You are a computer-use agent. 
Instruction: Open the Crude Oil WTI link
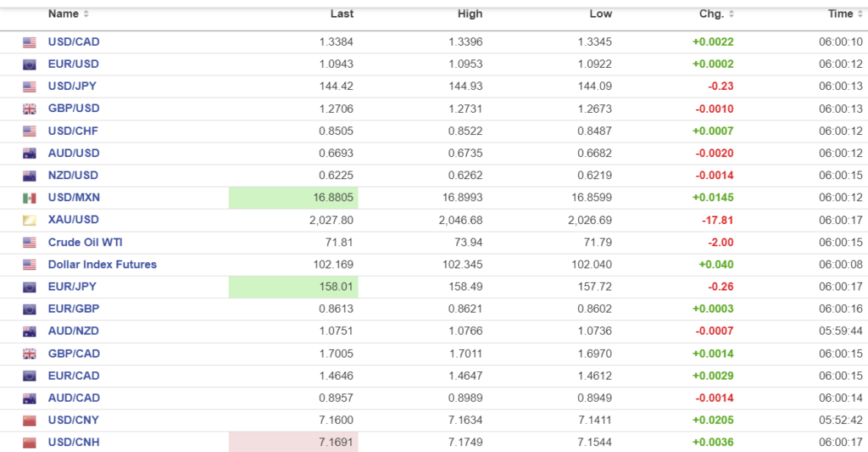[83, 242]
